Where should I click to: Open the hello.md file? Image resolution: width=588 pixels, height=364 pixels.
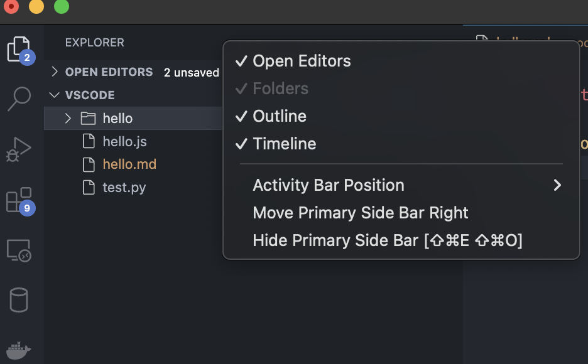pos(129,164)
